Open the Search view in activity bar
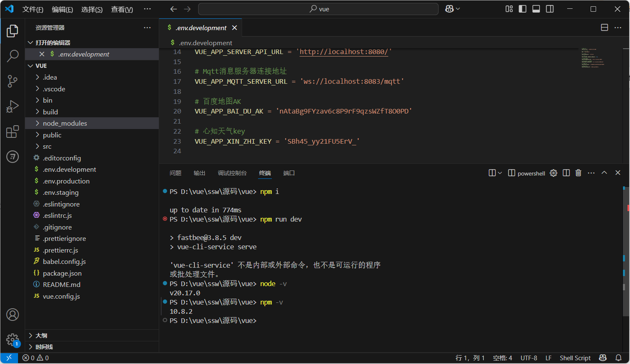 (x=13, y=56)
